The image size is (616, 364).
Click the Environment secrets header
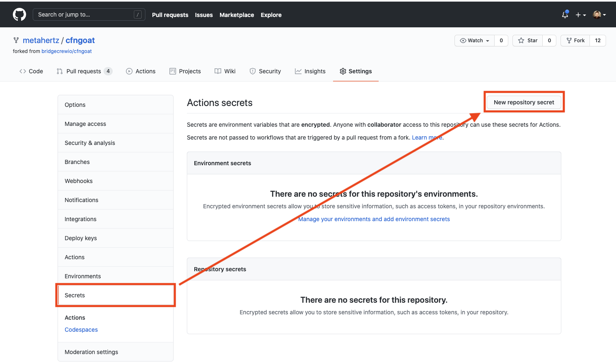(222, 163)
